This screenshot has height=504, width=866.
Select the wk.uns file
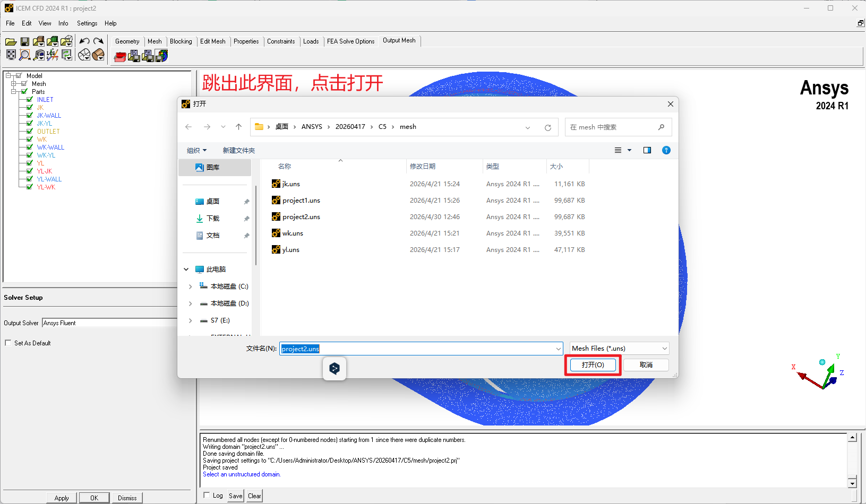[293, 233]
